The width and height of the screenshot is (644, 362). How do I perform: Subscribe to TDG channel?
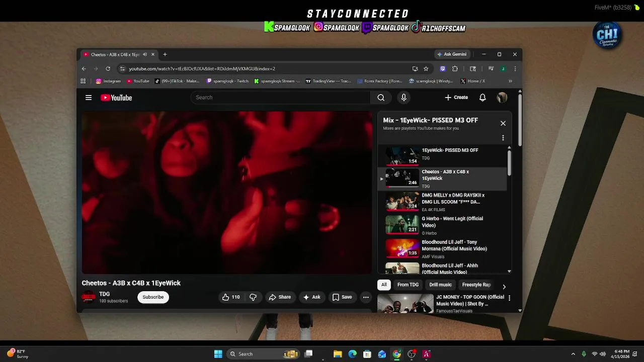point(153,297)
